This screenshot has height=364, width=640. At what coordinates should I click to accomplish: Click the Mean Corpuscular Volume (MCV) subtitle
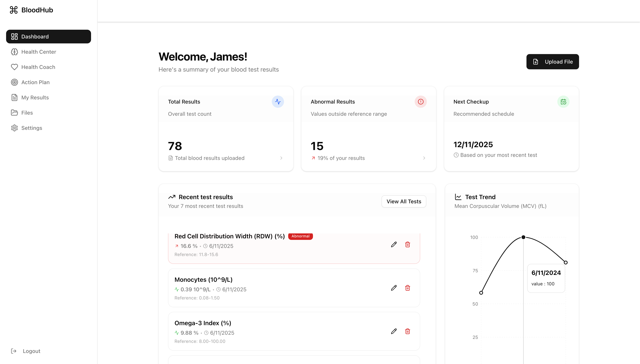pyautogui.click(x=500, y=206)
